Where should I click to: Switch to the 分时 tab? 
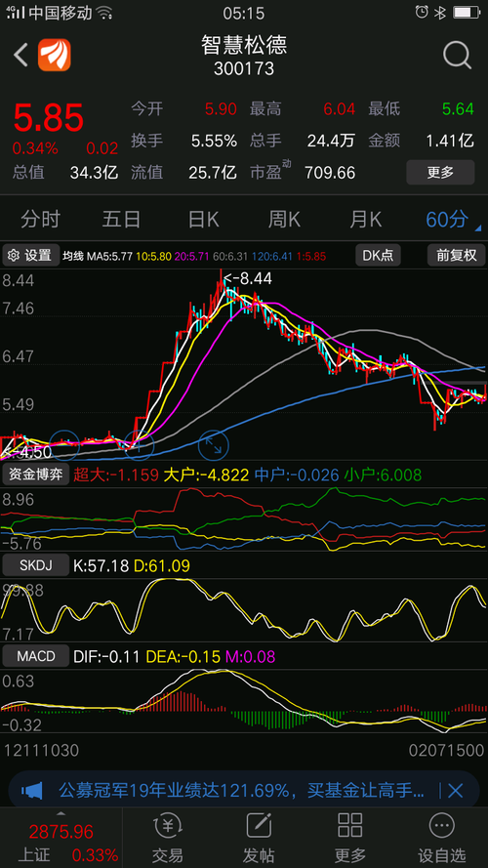(40, 220)
